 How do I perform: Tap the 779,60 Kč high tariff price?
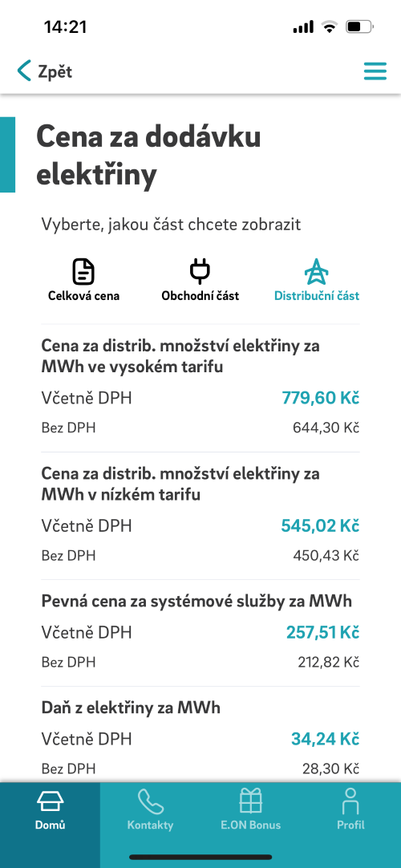pos(321,397)
